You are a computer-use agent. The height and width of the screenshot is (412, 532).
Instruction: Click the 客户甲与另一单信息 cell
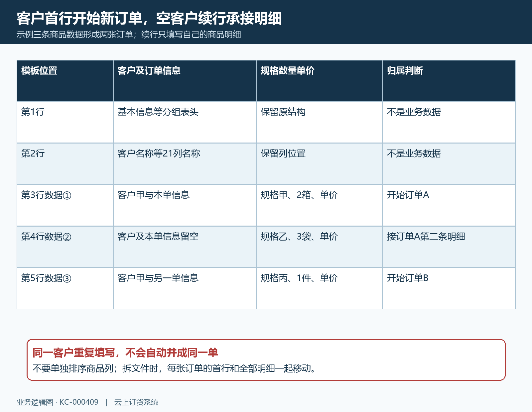(185, 288)
